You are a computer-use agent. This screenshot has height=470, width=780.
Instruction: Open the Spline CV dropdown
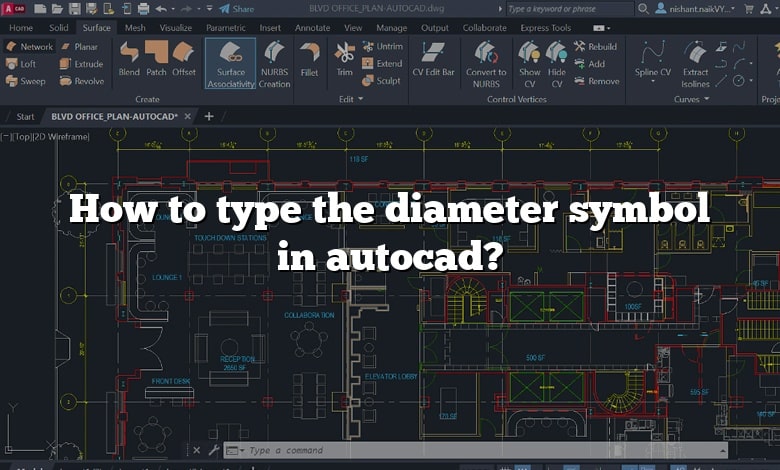click(654, 72)
